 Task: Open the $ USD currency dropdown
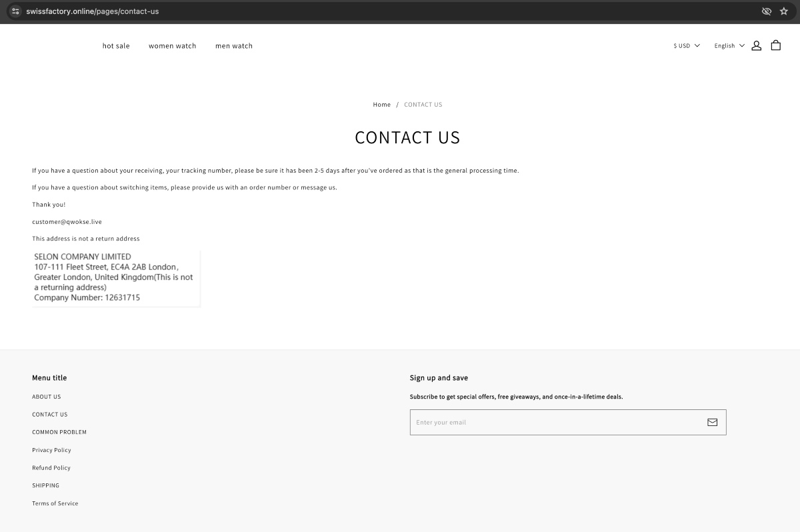[x=685, y=45]
